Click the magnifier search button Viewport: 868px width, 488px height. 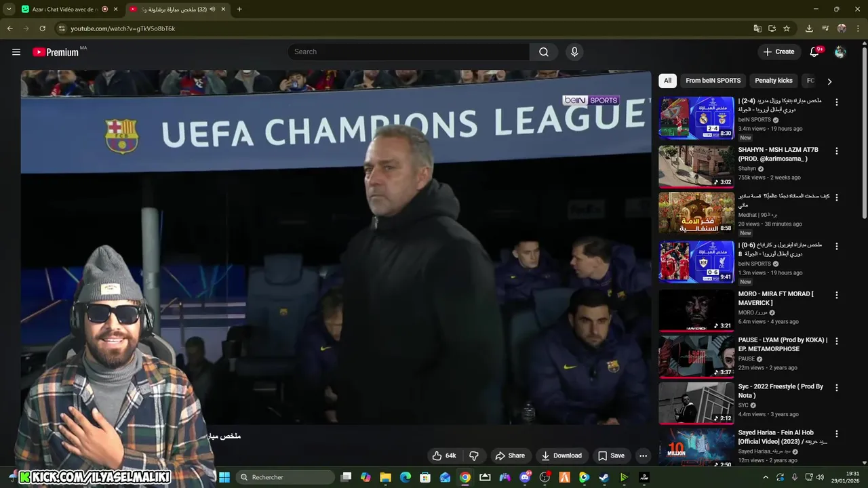(x=544, y=52)
